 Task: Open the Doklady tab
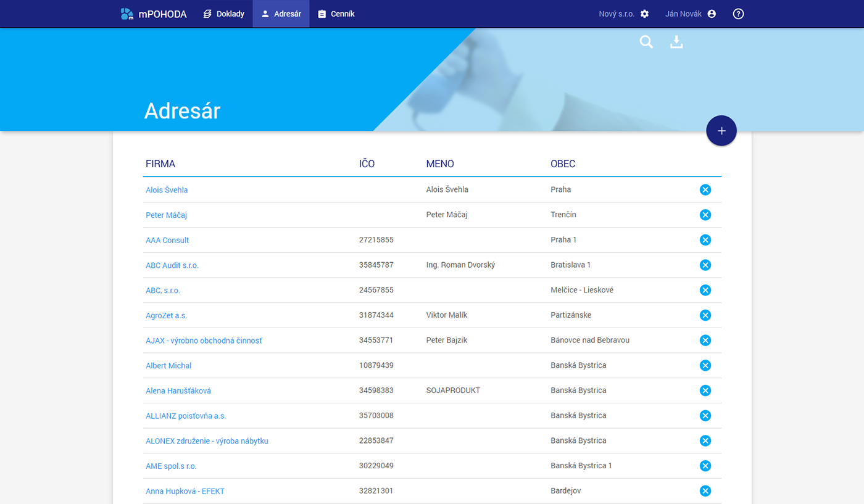pos(224,14)
